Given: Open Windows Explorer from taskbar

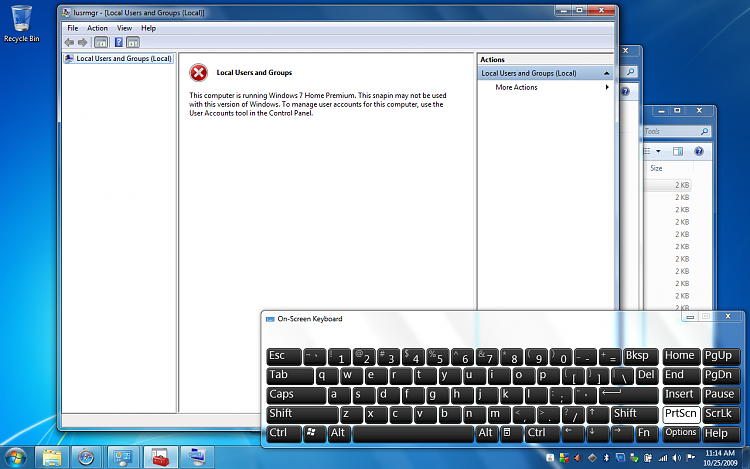Looking at the screenshot, I should [x=52, y=458].
